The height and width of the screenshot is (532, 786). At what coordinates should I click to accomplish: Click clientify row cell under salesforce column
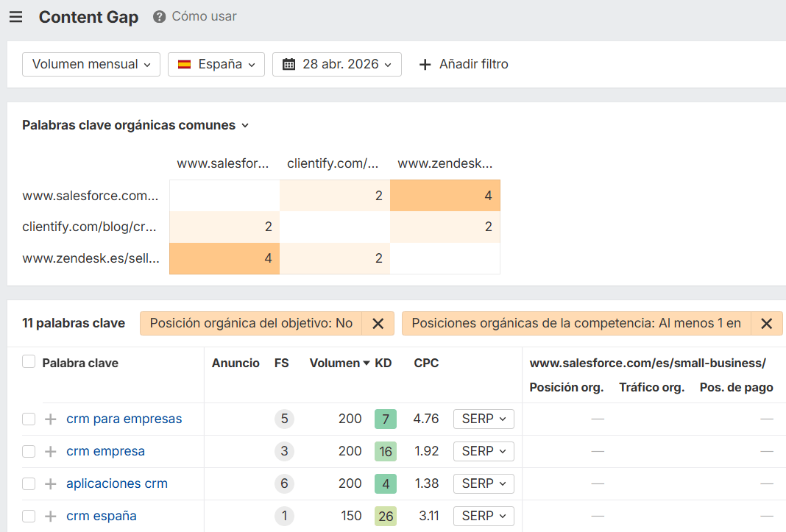pyautogui.click(x=224, y=227)
